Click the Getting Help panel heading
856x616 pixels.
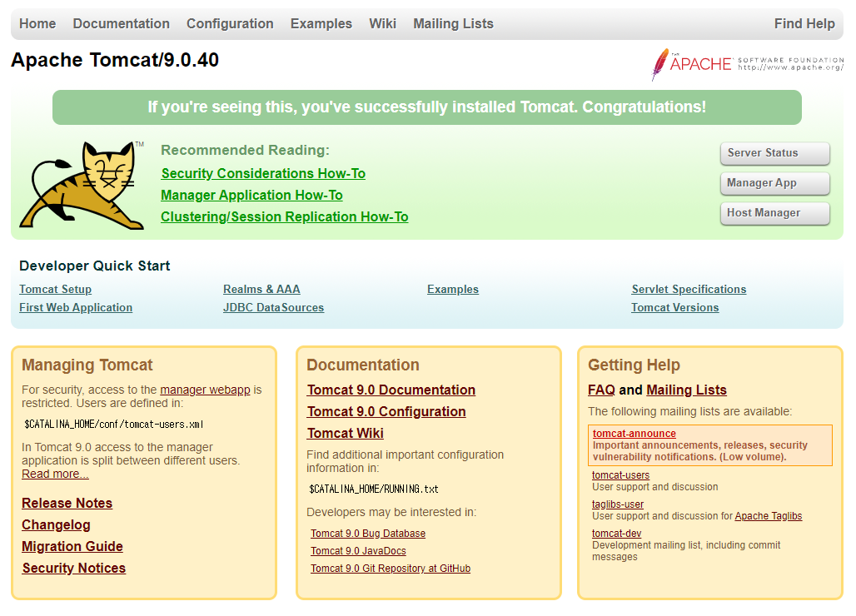point(634,365)
